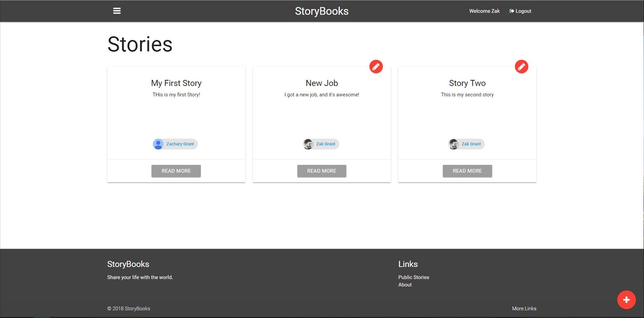This screenshot has height=318, width=644.
Task: Click the red add story button
Action: (x=626, y=300)
